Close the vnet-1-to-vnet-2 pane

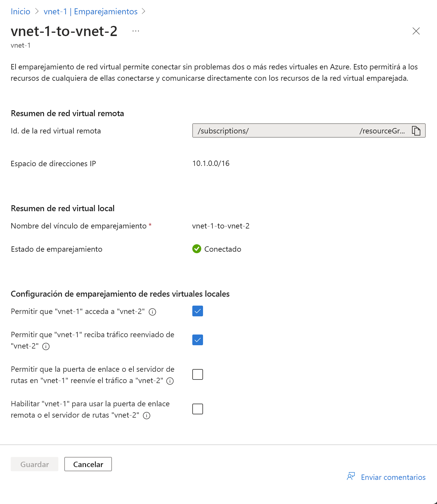click(x=416, y=31)
